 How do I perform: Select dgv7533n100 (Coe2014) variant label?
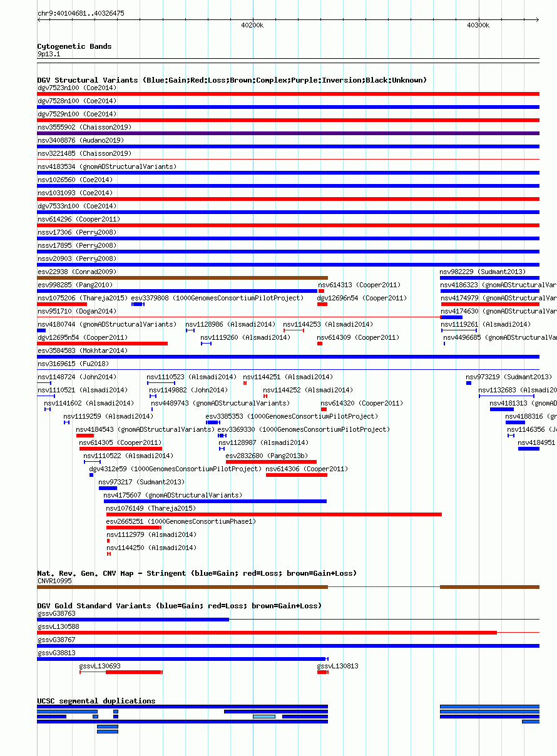coord(77,206)
